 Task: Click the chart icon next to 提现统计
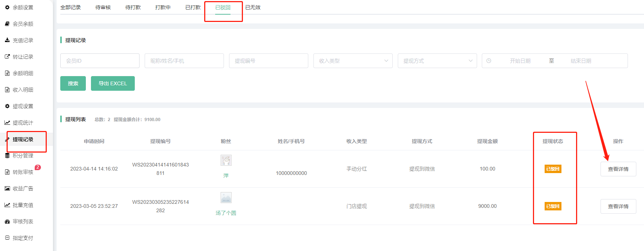pos(7,123)
